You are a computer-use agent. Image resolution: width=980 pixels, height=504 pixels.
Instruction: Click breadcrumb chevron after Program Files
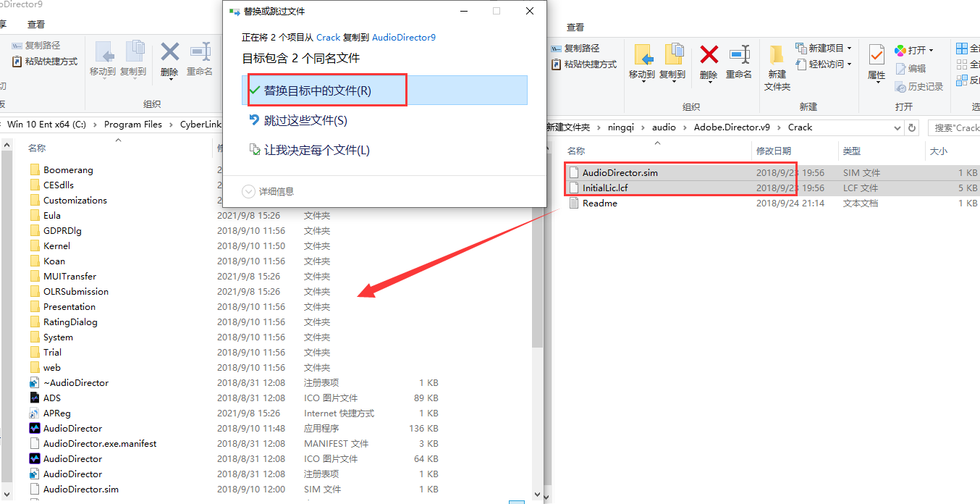[x=171, y=125]
